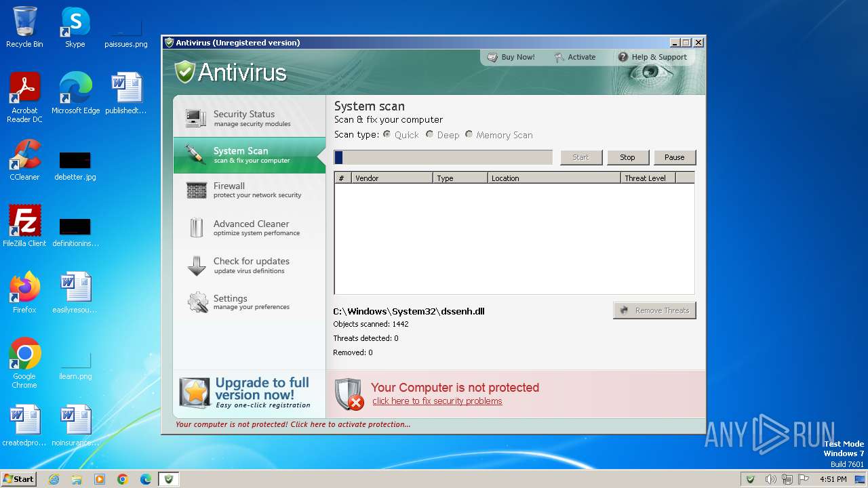Sort by Type column header
The width and height of the screenshot is (868, 488).
click(460, 178)
